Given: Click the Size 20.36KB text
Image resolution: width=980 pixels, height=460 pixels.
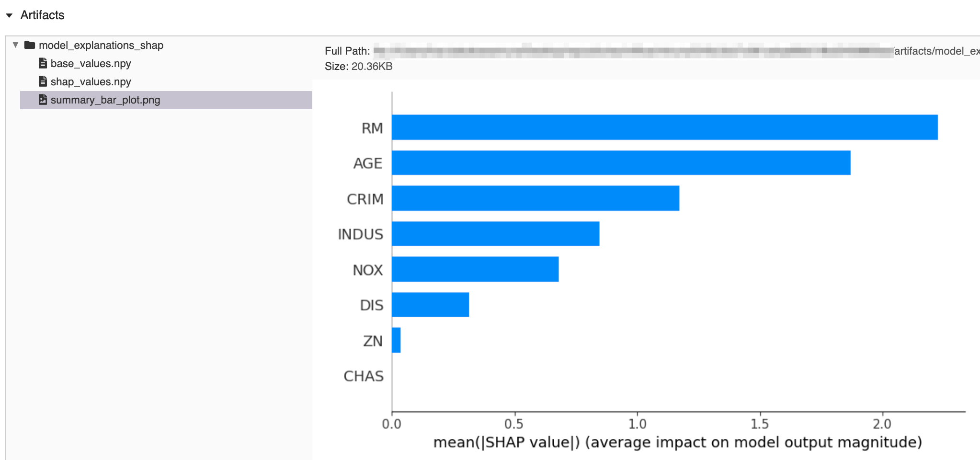Looking at the screenshot, I should point(357,67).
